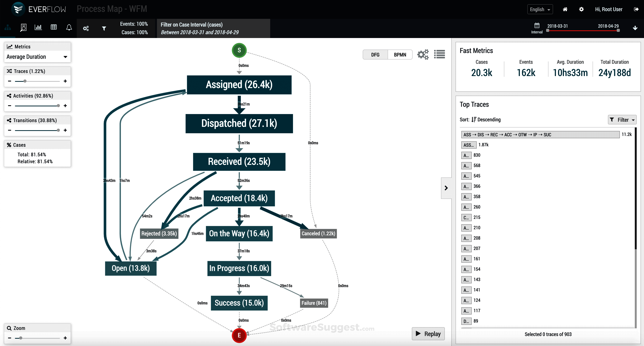Viewport: 644px width, 346px height.
Task: Switch the process map to BPMN view
Action: pos(400,55)
